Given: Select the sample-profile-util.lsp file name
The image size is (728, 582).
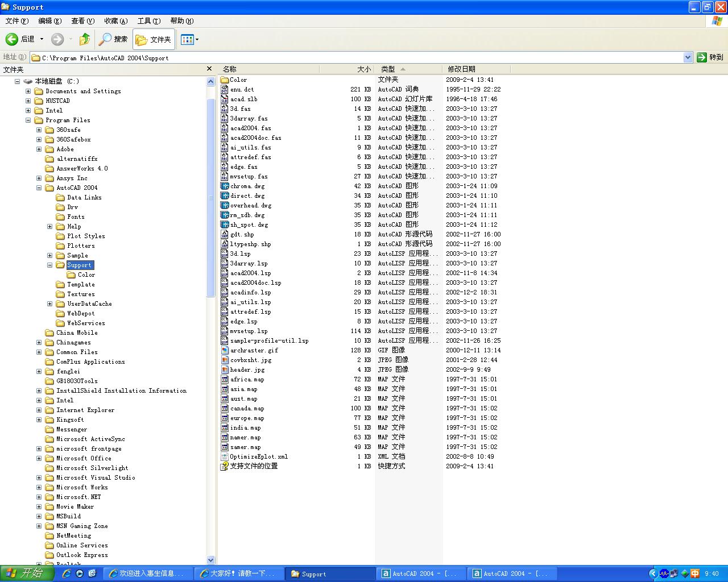Looking at the screenshot, I should (x=270, y=340).
